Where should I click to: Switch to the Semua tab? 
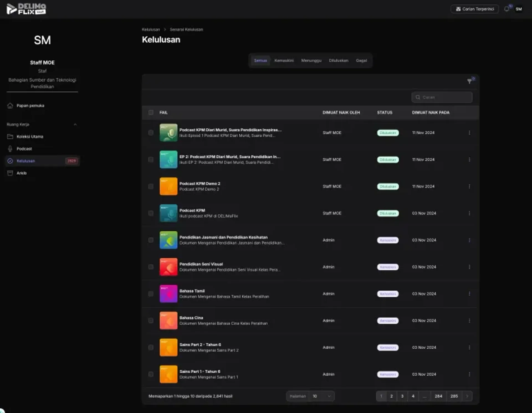tap(260, 60)
